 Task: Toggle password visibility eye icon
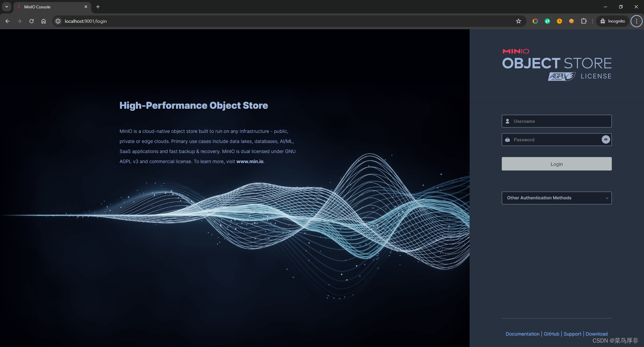click(x=606, y=140)
